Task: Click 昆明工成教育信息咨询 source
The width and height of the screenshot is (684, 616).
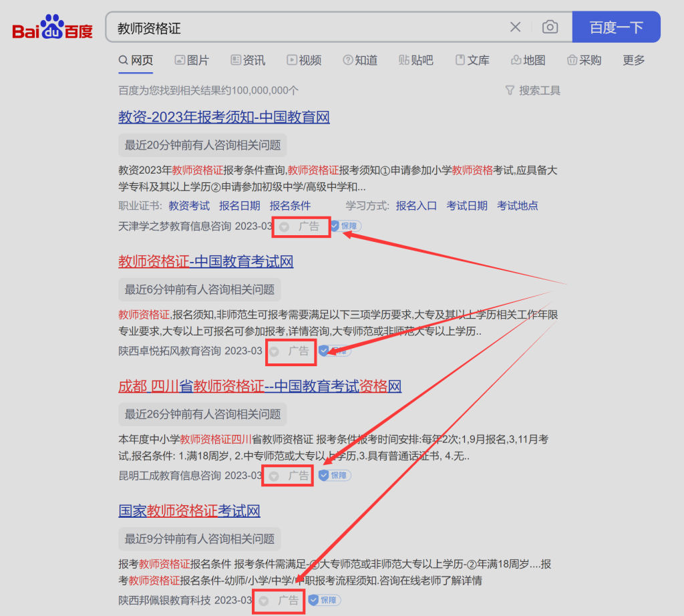Action: [x=169, y=476]
